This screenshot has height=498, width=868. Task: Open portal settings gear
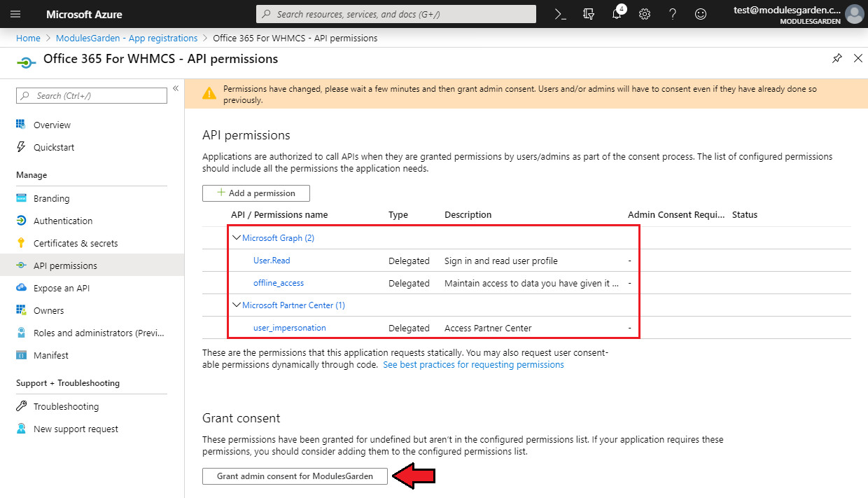pos(645,14)
